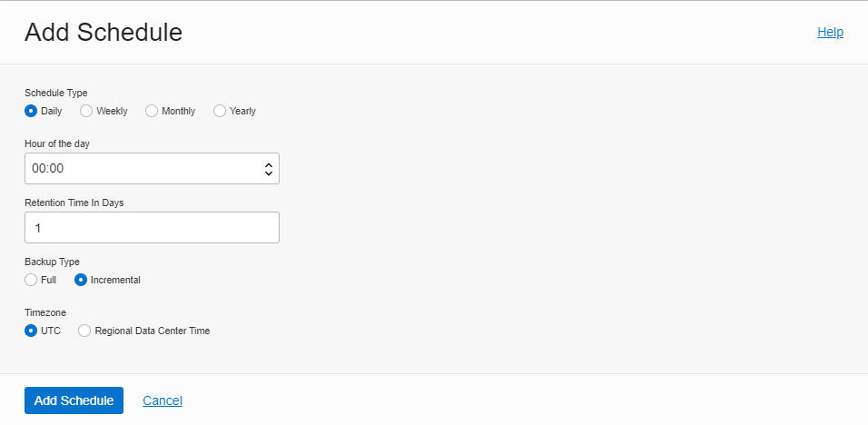This screenshot has height=425, width=868.
Task: Cancel adding the schedule
Action: [163, 400]
